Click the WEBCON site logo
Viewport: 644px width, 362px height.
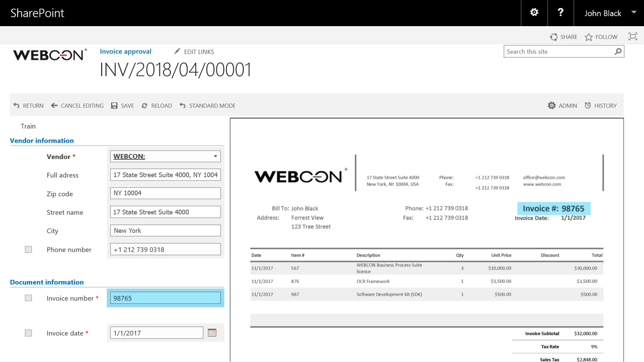pyautogui.click(x=50, y=55)
